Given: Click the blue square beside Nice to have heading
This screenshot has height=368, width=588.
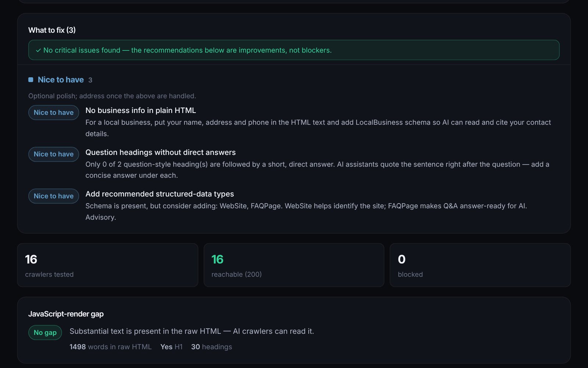Looking at the screenshot, I should (31, 80).
